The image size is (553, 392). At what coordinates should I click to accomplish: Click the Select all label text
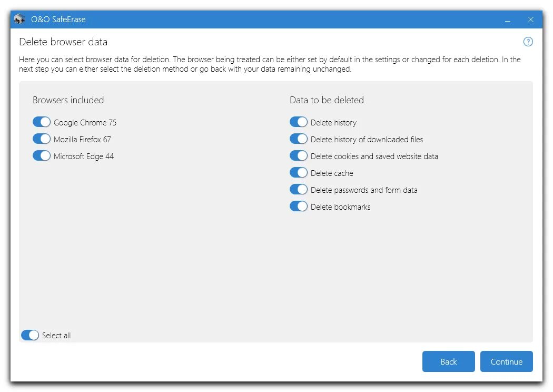(x=56, y=336)
